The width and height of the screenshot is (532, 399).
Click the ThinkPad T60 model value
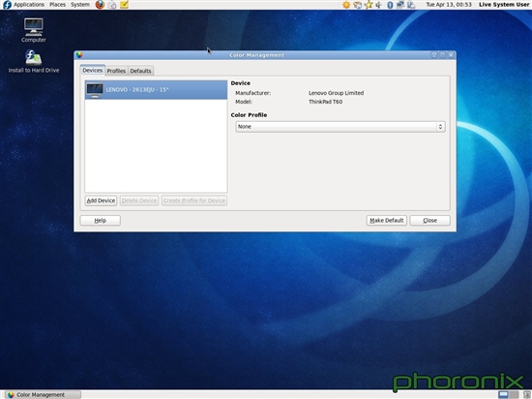point(325,102)
